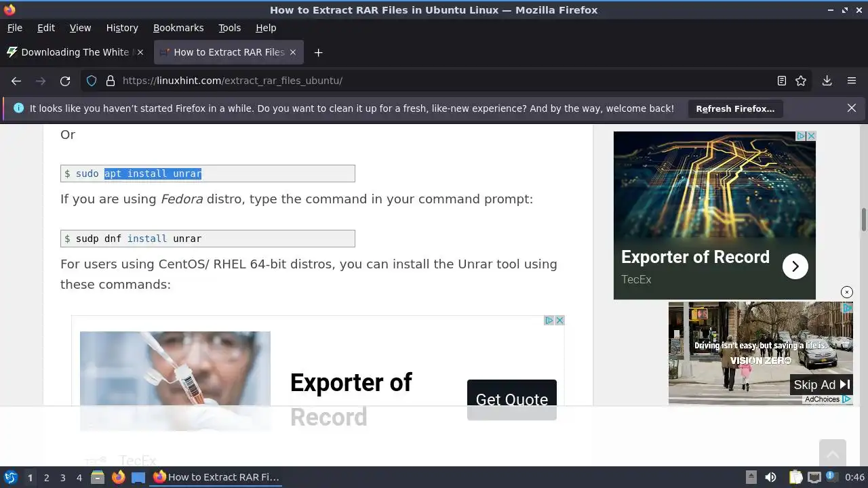Switch to workspace 2
The image size is (868, 488).
46,478
